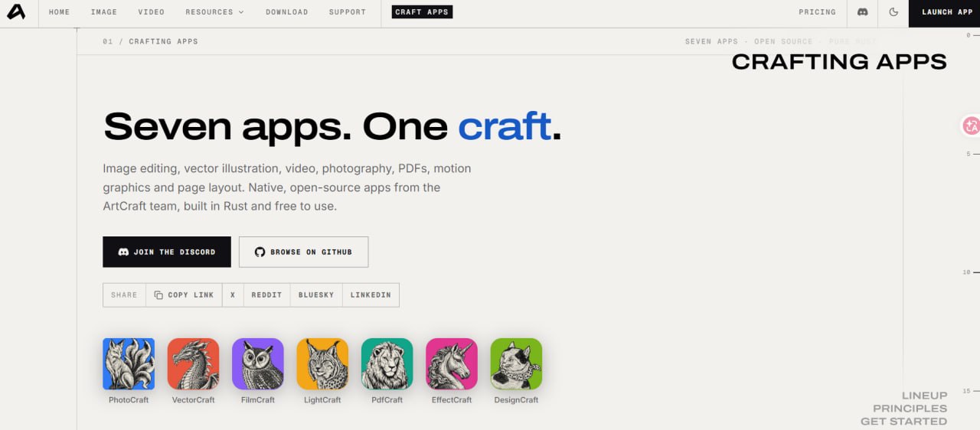Toggle dark mode moon icon
The image size is (980, 430).
click(893, 12)
